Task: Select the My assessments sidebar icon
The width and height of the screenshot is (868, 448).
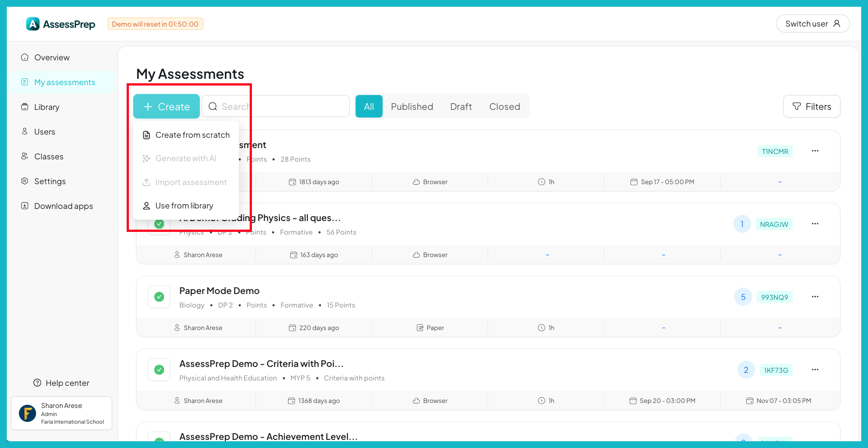Action: tap(25, 82)
